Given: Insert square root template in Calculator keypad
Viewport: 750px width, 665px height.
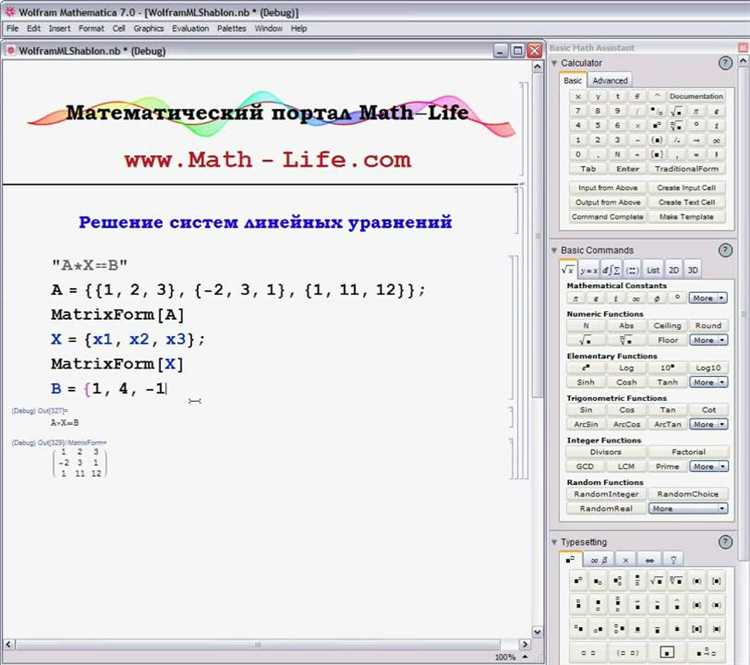Looking at the screenshot, I should (x=676, y=111).
